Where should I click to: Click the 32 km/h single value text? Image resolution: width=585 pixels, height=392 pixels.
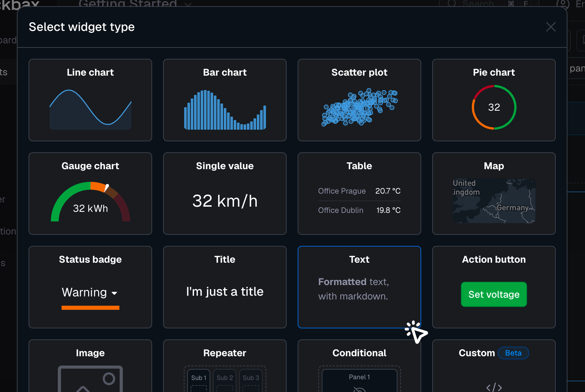click(x=225, y=201)
